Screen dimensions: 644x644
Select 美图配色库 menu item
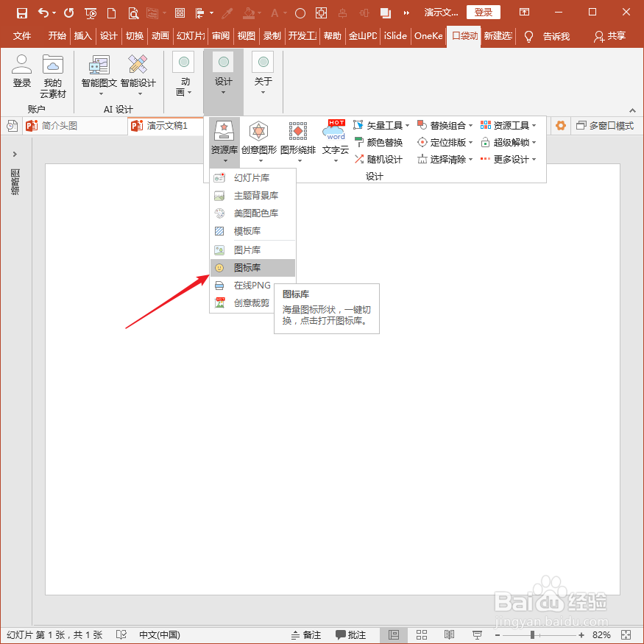[x=252, y=213]
